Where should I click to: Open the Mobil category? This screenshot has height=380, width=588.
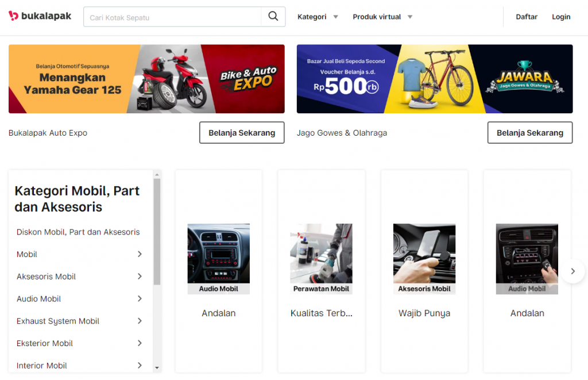27,254
